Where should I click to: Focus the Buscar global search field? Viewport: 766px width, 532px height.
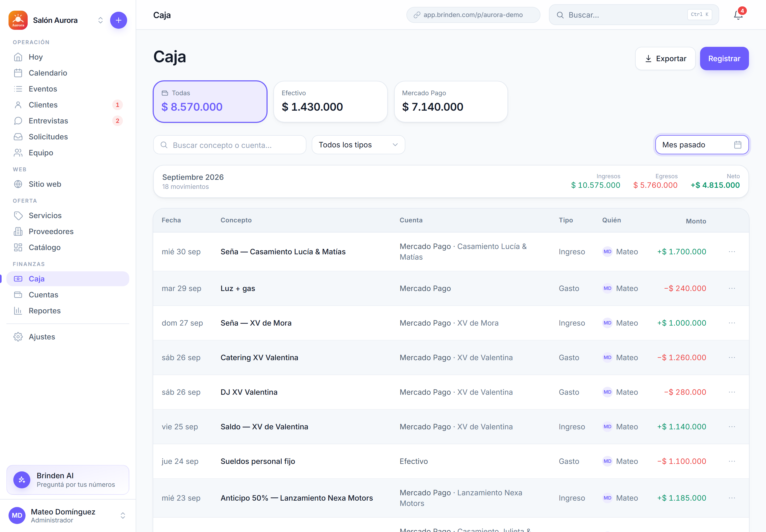click(634, 15)
